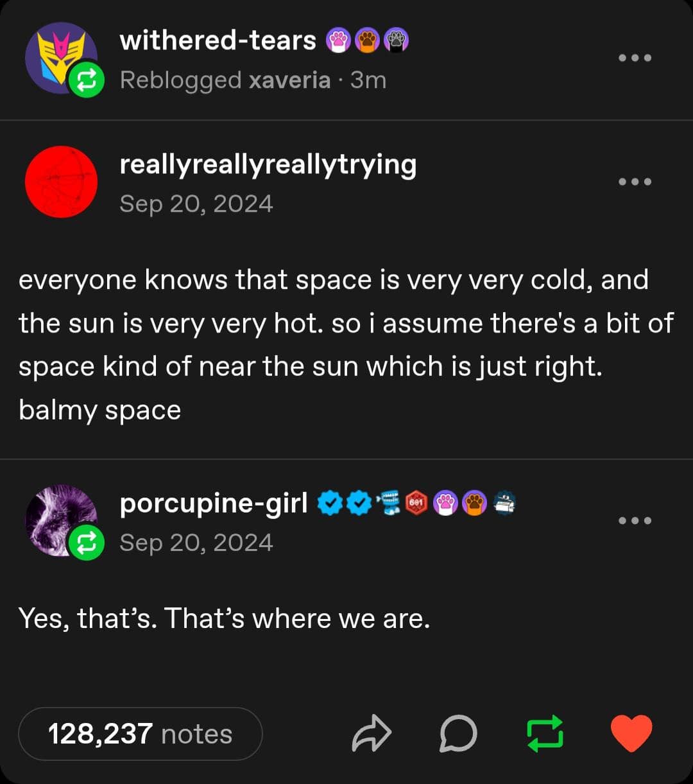Image resolution: width=693 pixels, height=784 pixels.
Task: Open options menu for reallyreallyreallytrying's post
Action: tap(635, 182)
